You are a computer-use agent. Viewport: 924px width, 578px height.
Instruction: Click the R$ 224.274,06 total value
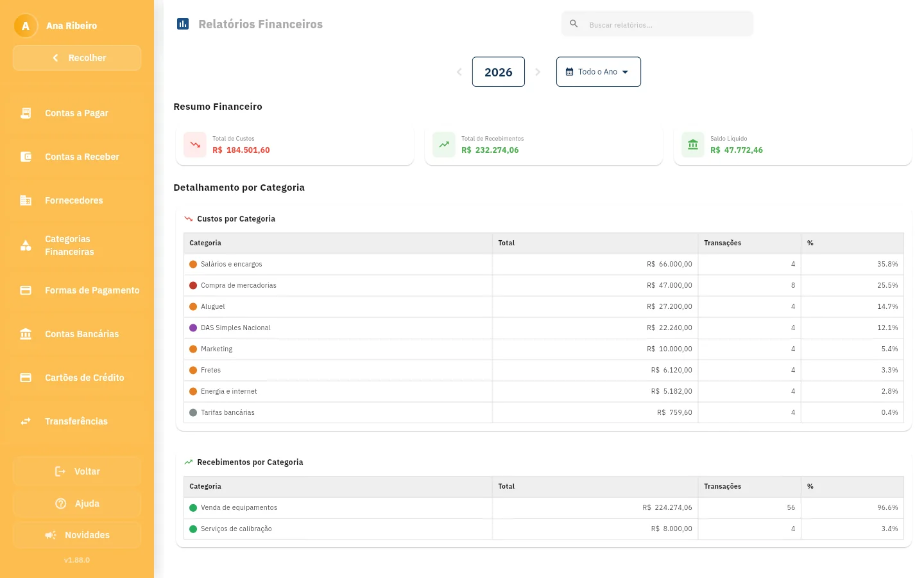coord(667,507)
